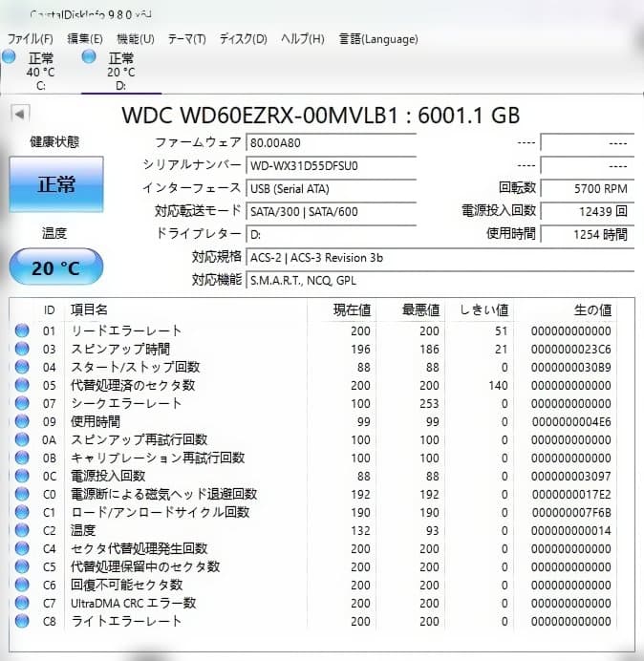Click status icon for attribute C2 温度
Viewport: 644px width, 661px height.
(x=22, y=530)
